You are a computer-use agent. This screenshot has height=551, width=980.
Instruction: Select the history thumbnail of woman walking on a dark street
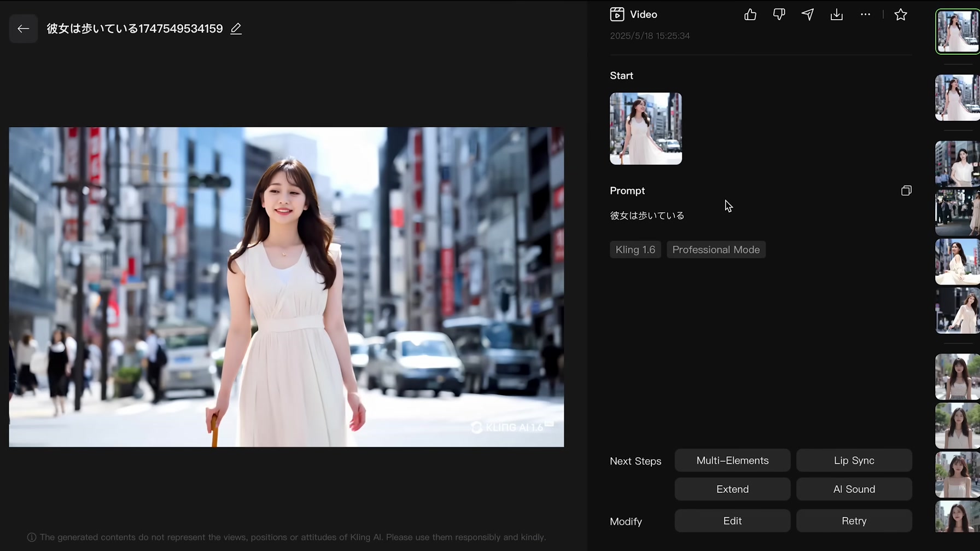(x=957, y=311)
